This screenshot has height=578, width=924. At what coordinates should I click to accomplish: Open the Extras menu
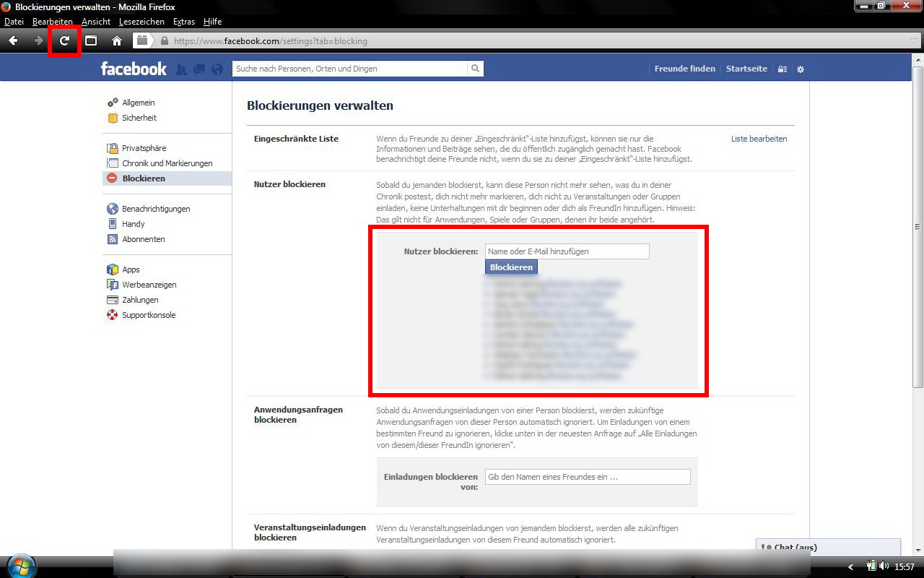tap(184, 22)
